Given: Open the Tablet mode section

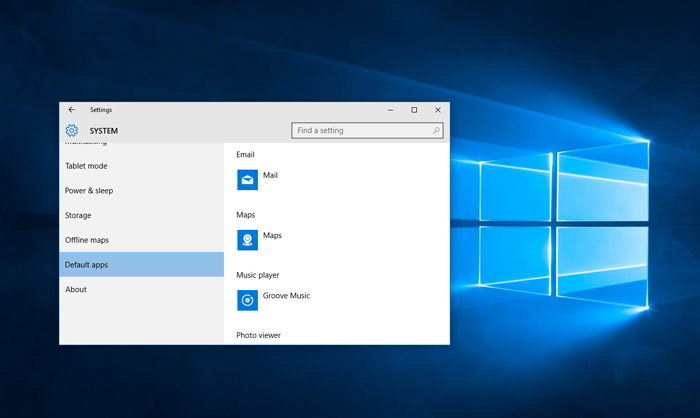Looking at the screenshot, I should click(142, 166).
